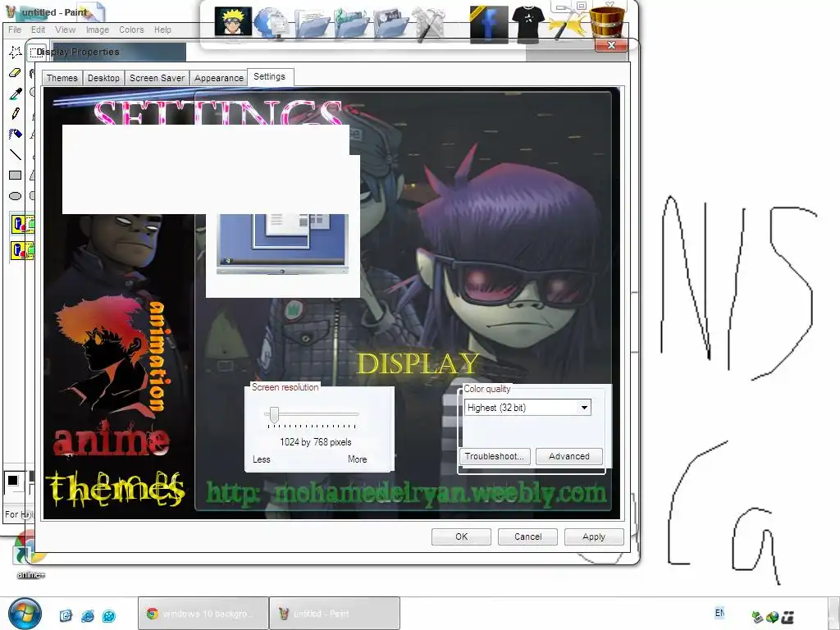Switch to the Appearance tab

point(218,78)
